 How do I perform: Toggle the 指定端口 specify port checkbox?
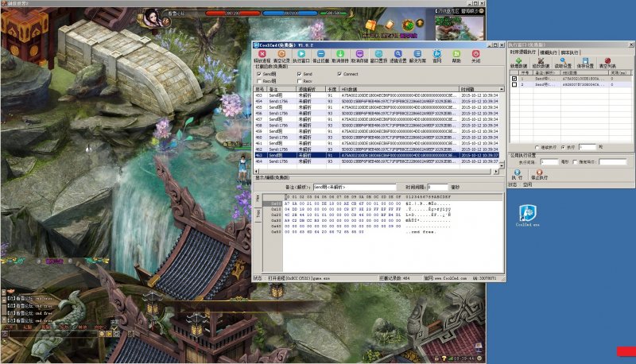pos(575,161)
